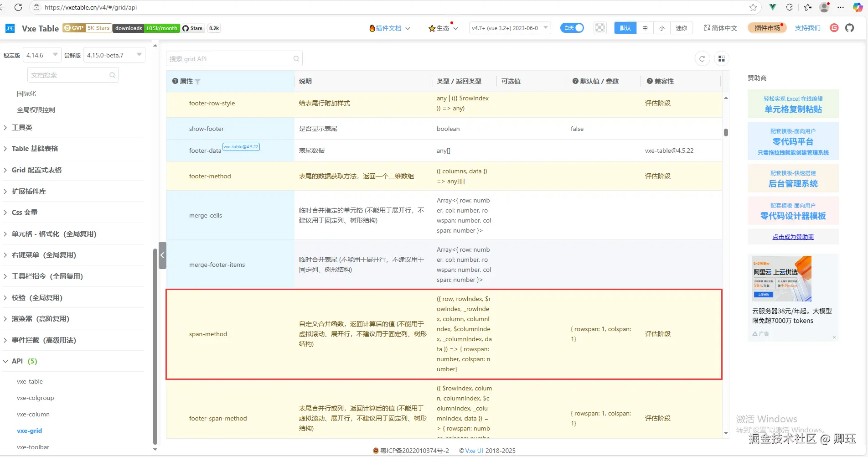Open the 单元格复制粘贴 sponsor banner
Image resolution: width=868 pixels, height=457 pixels.
click(793, 104)
